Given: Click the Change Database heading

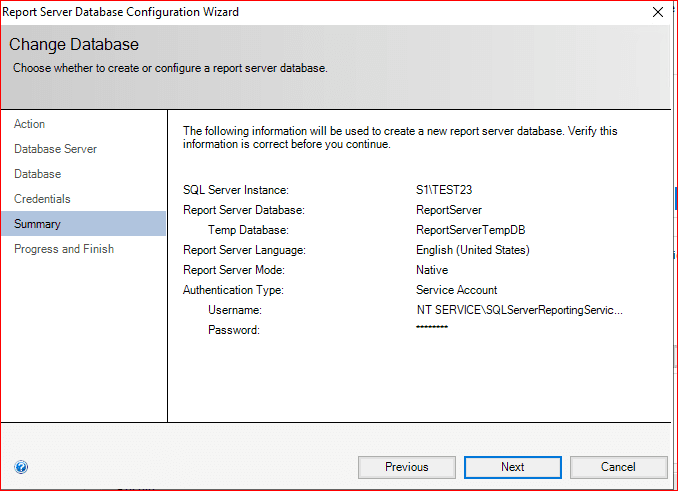Looking at the screenshot, I should [x=74, y=45].
